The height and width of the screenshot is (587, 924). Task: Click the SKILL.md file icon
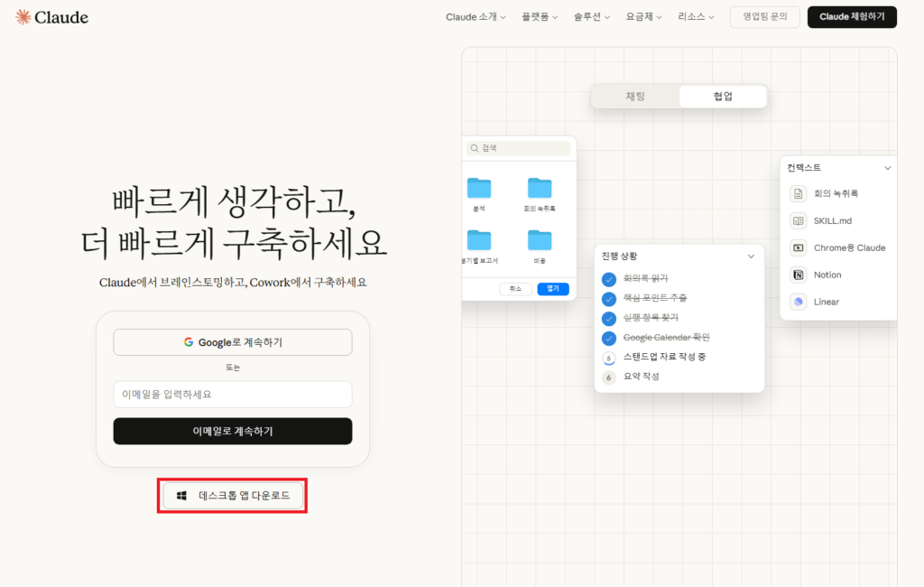tap(798, 221)
